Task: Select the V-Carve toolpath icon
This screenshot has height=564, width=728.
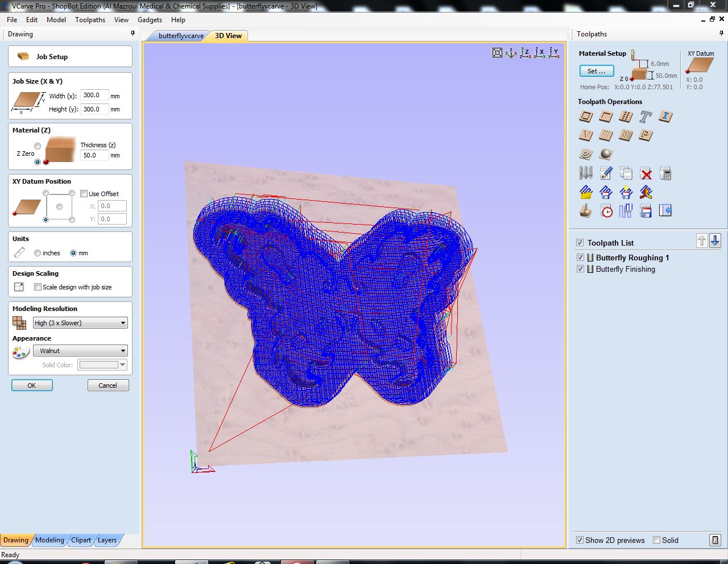Action: 586,135
